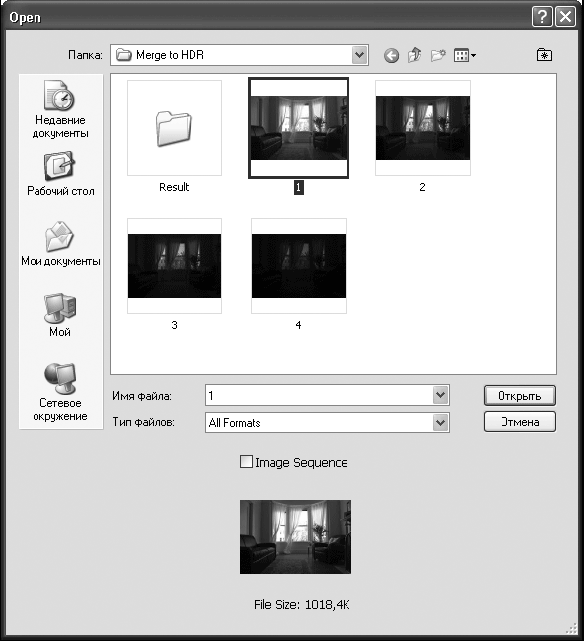Enable the Image Sequence checkbox
This screenshot has width=584, height=641.
246,462
